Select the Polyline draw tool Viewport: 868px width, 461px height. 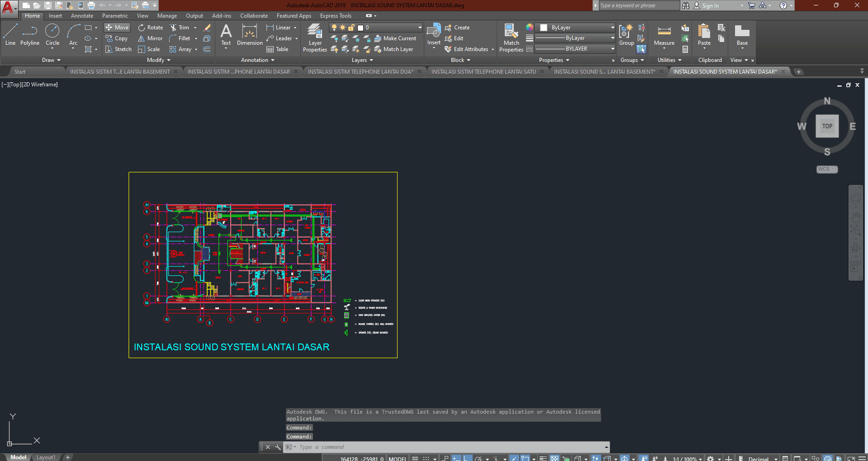point(29,35)
